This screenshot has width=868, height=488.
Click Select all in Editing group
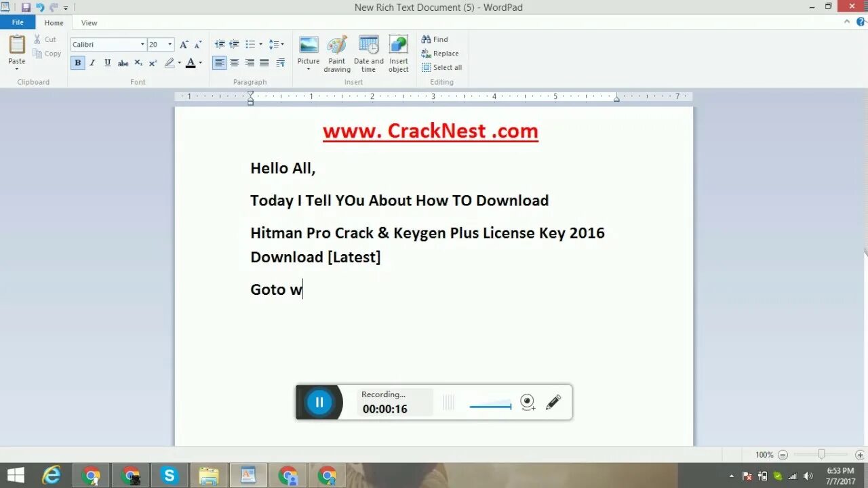442,68
